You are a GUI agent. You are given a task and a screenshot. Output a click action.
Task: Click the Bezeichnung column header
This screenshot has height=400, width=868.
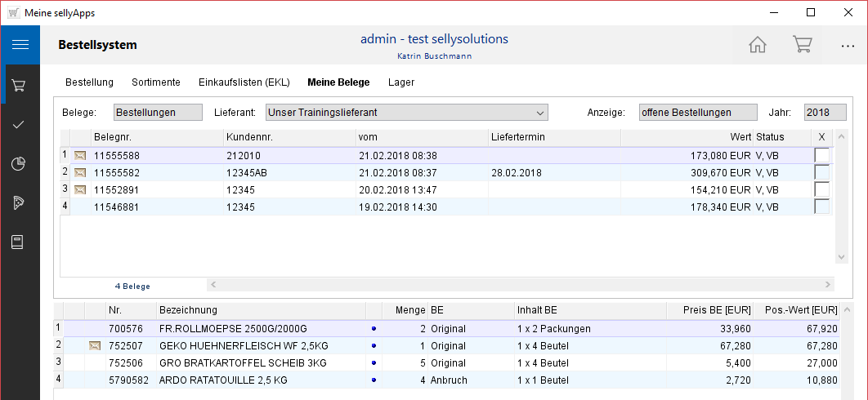coord(260,310)
